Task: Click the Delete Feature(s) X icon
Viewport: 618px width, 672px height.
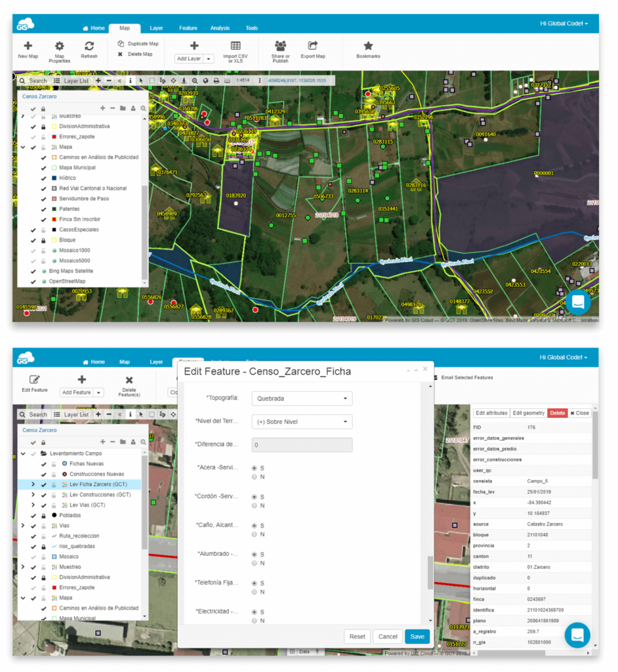Action: 129,380
